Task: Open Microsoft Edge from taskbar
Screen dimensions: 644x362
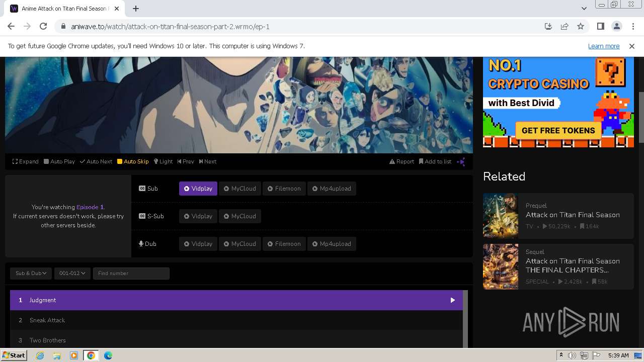Action: click(x=108, y=355)
